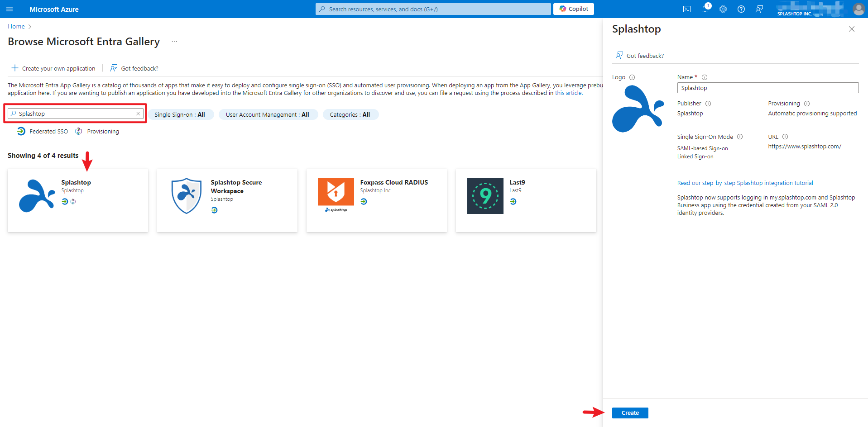
Task: Go to Home breadcrumb
Action: pos(16,27)
